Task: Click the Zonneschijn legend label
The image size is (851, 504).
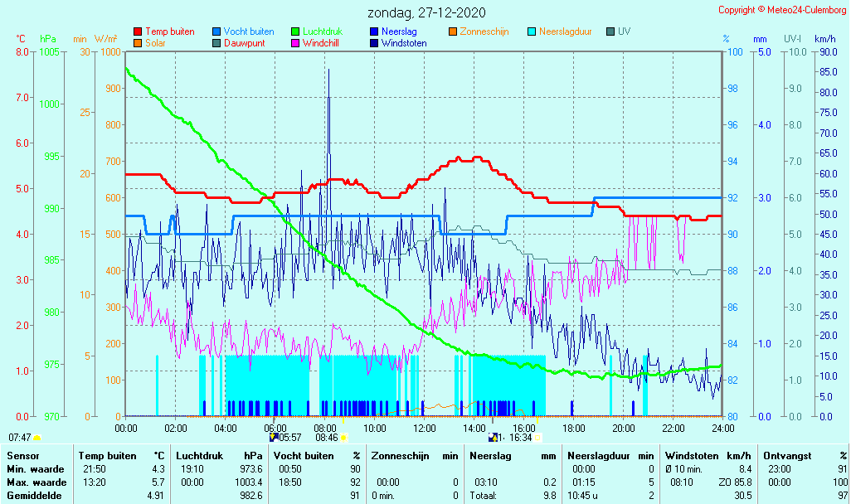Action: click(x=484, y=31)
